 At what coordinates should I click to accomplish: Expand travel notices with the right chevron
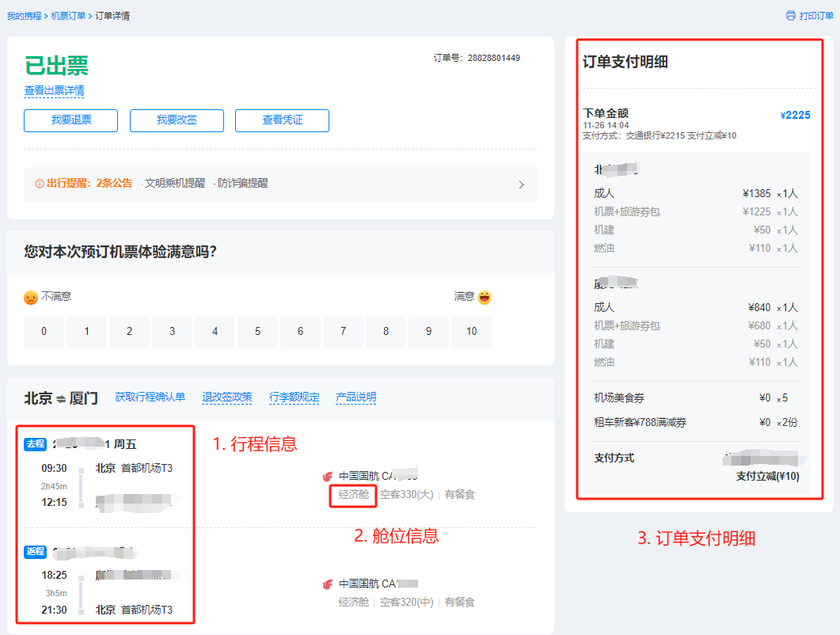coord(521,184)
